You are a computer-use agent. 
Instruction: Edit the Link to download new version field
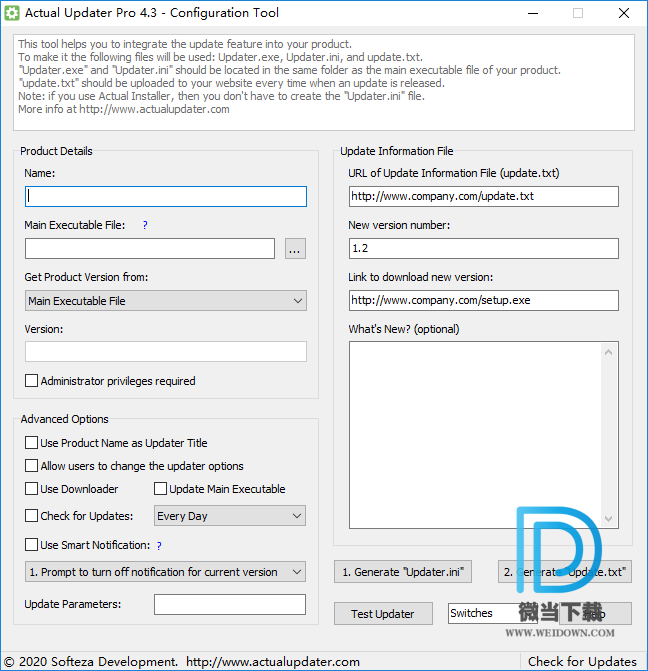[484, 300]
